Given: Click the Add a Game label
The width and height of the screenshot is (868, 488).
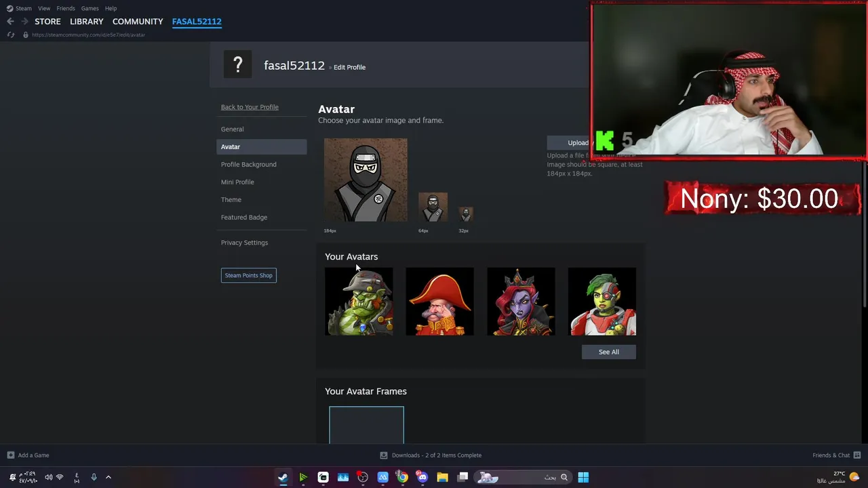Looking at the screenshot, I should pos(33,455).
